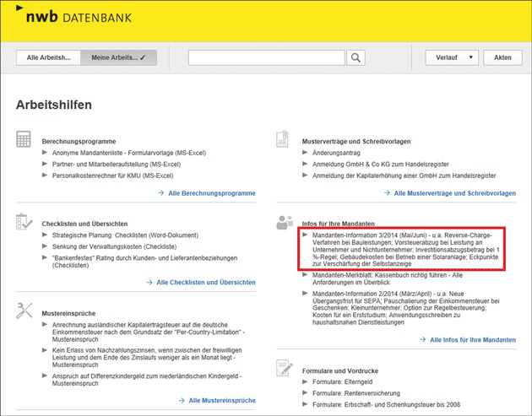
Task: Click into the search text field
Action: tap(266, 58)
